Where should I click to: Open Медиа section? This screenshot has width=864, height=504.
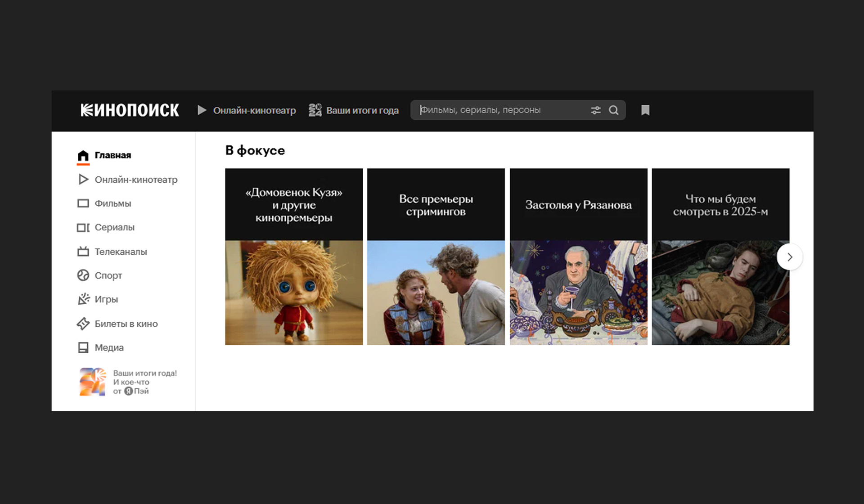click(x=109, y=347)
